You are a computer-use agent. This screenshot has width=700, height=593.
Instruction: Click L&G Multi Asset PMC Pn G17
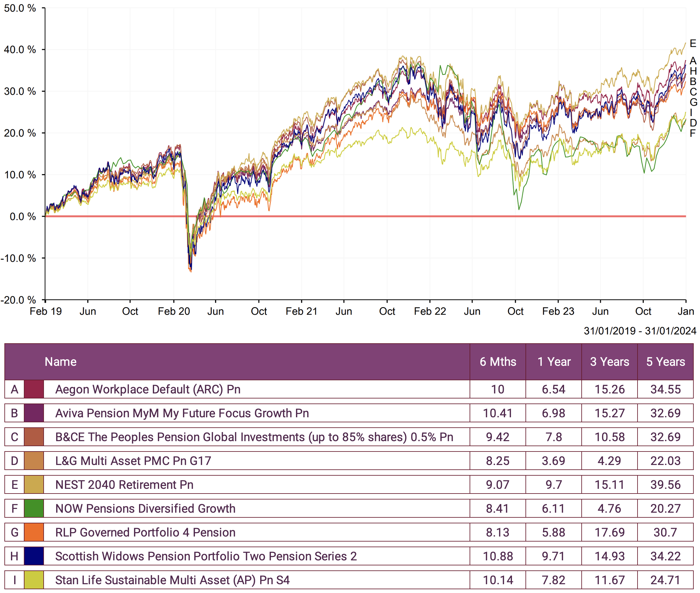pos(133,461)
